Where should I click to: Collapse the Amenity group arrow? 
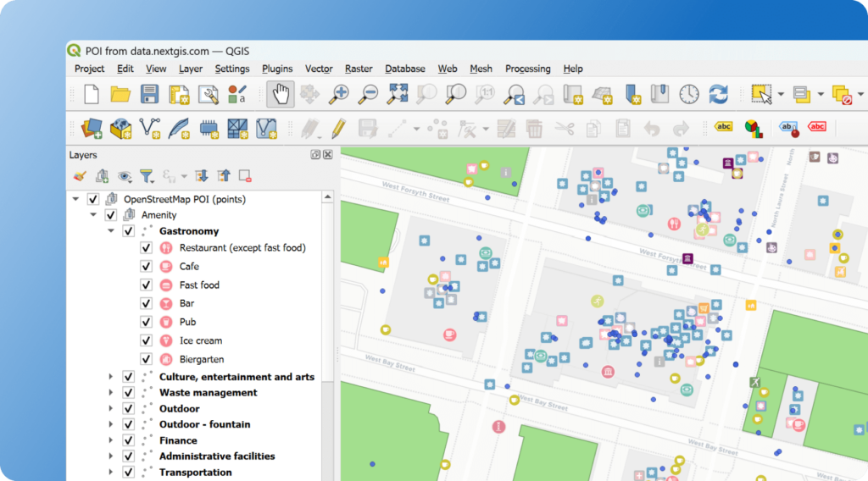93,215
